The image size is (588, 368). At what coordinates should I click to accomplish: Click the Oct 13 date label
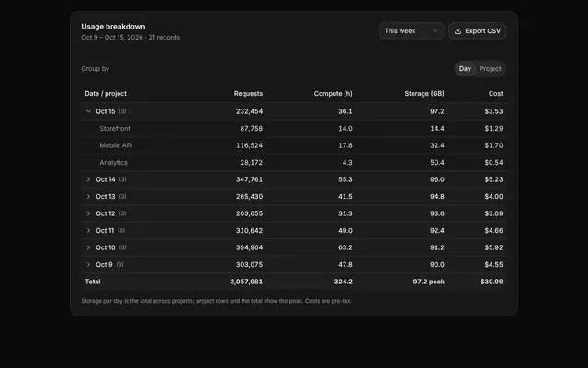(106, 196)
